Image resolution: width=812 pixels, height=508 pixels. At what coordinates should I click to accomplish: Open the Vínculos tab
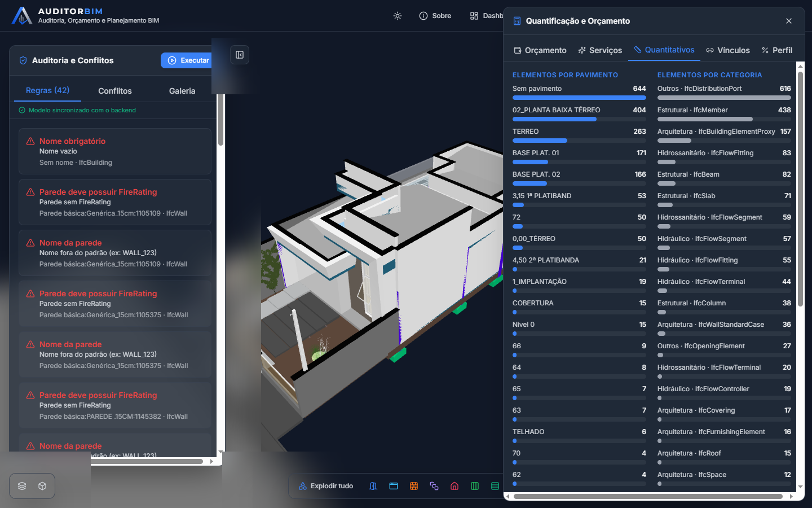pyautogui.click(x=728, y=50)
